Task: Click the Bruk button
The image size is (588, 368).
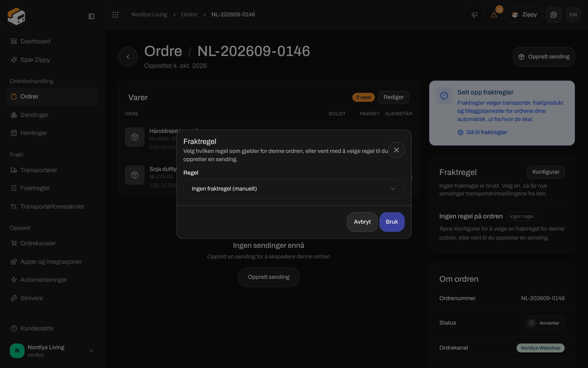Action: pos(392,222)
